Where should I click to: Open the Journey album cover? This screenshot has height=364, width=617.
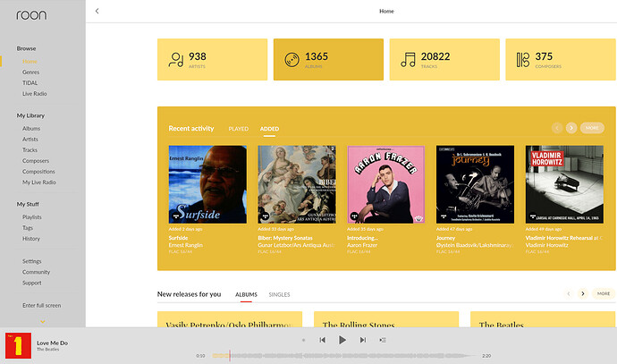tap(475, 184)
